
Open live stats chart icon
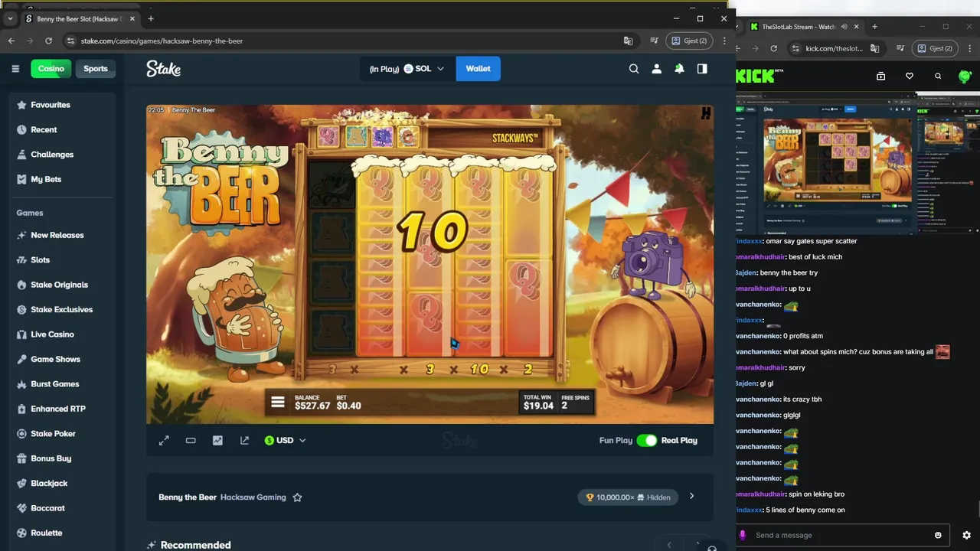pyautogui.click(x=217, y=441)
